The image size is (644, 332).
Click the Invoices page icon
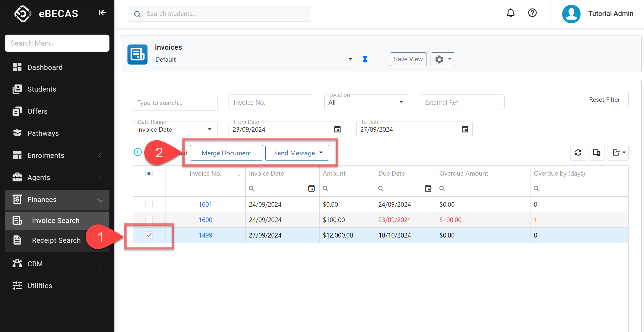pos(137,54)
